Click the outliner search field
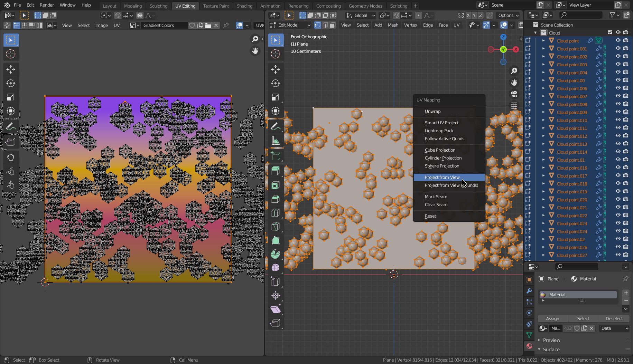Image resolution: width=633 pixels, height=364 pixels. tap(581, 15)
